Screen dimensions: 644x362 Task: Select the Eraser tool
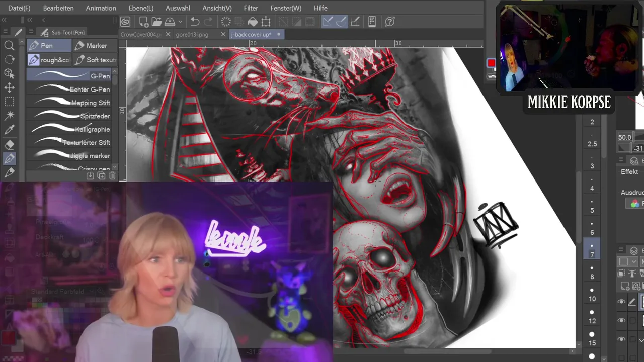[9, 144]
